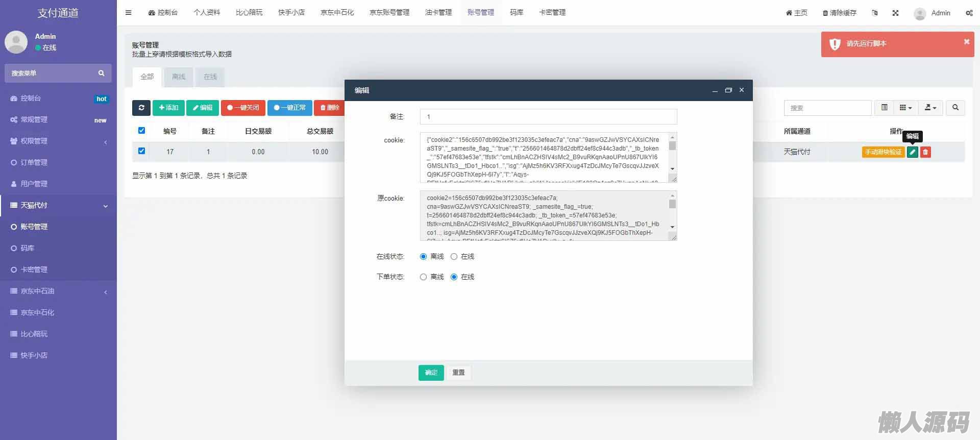Click the 备注 input field
980x440 pixels.
click(548, 117)
